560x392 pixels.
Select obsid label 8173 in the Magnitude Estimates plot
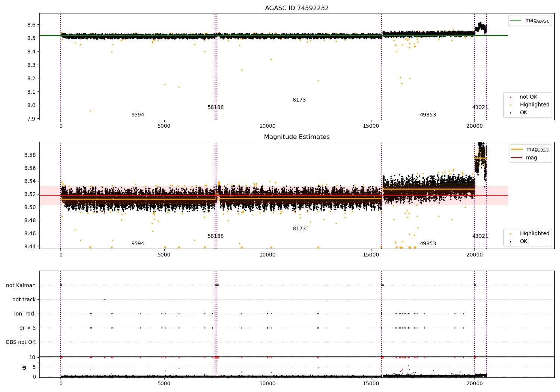[x=299, y=229]
